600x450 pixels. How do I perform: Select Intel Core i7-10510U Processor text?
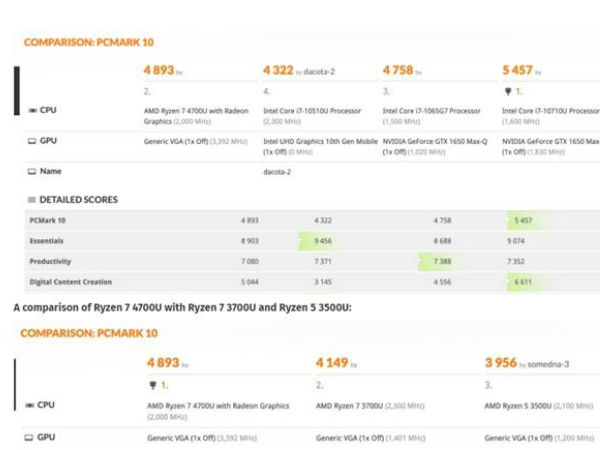point(312,111)
